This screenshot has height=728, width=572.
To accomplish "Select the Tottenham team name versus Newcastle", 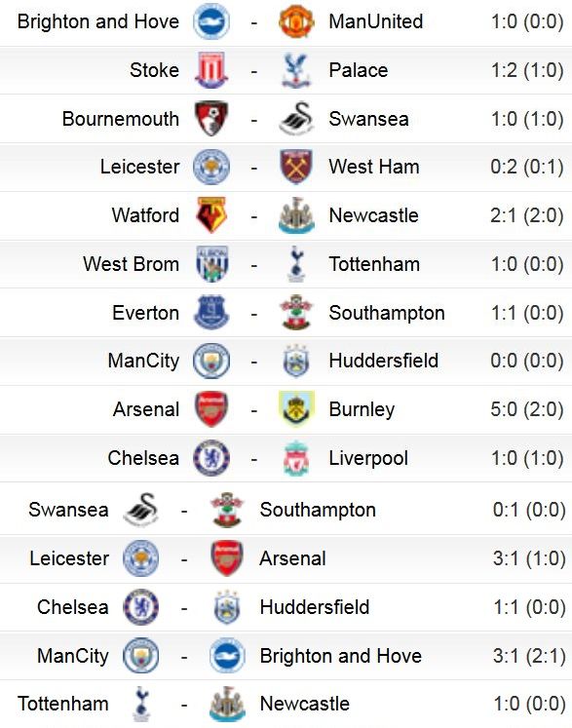I will click(x=63, y=704).
